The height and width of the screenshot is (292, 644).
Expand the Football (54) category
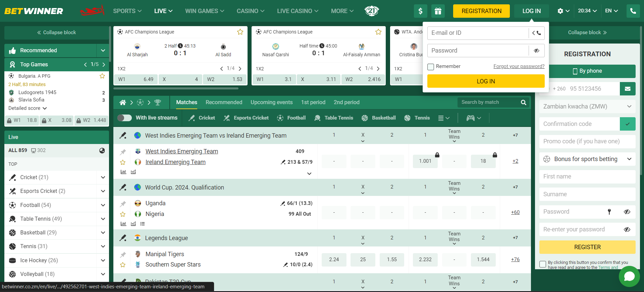click(x=103, y=205)
